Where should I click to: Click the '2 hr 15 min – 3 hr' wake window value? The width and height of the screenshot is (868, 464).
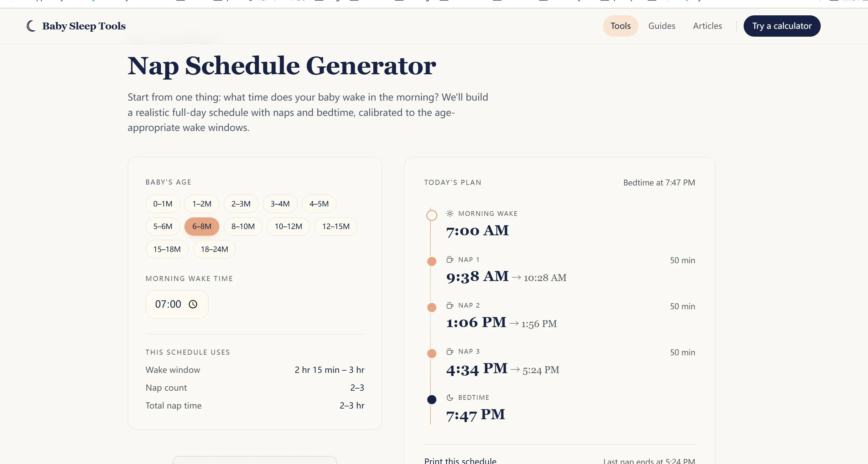(330, 370)
